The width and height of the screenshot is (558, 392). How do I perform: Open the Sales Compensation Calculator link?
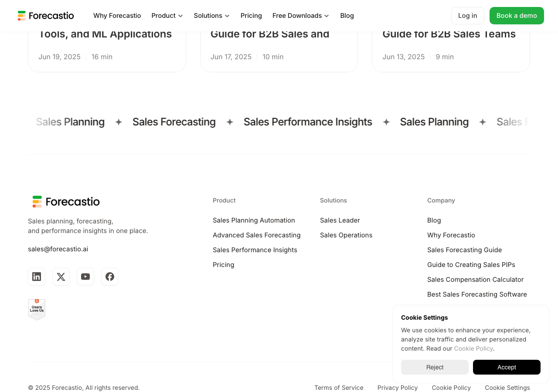(x=476, y=280)
